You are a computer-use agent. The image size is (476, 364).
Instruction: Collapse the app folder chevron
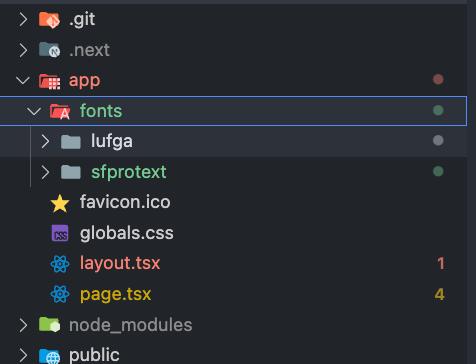23,80
